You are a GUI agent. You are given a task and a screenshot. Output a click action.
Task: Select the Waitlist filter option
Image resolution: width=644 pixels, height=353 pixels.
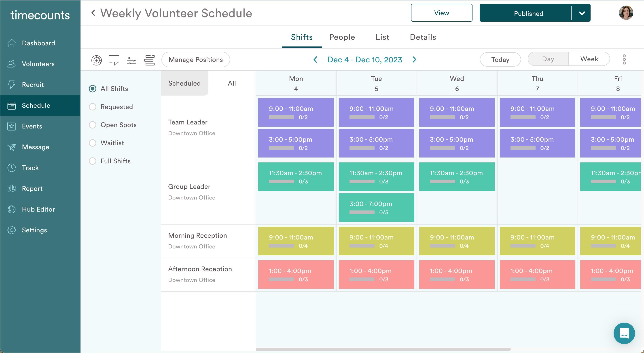click(93, 143)
